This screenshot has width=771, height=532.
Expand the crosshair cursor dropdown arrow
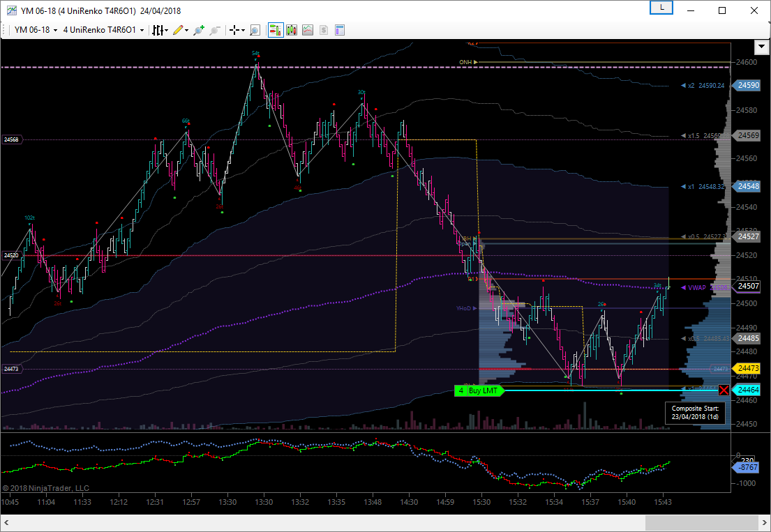click(x=243, y=31)
